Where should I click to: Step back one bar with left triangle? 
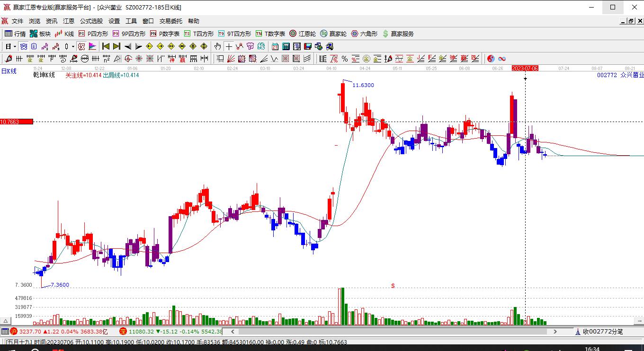pyautogui.click(x=128, y=46)
